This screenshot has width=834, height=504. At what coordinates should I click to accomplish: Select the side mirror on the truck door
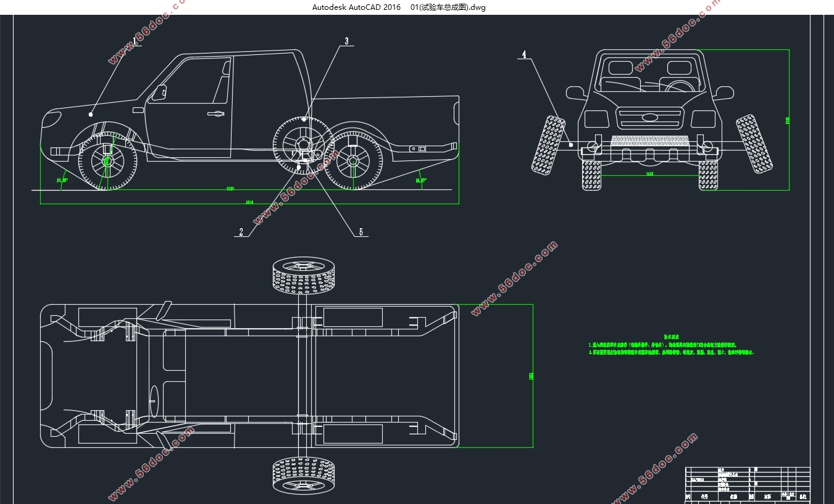160,93
